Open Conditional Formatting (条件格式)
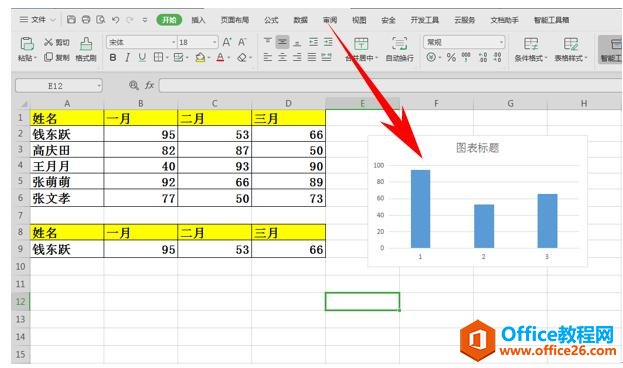The image size is (623, 368). click(x=530, y=49)
